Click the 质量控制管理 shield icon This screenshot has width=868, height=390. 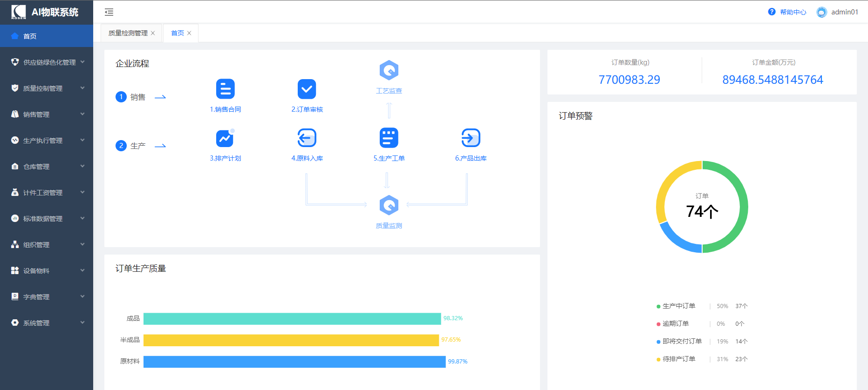(x=15, y=88)
